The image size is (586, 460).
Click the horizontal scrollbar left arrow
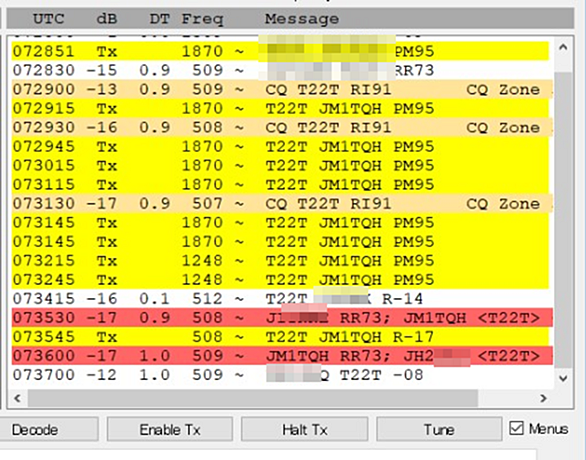click(18, 398)
